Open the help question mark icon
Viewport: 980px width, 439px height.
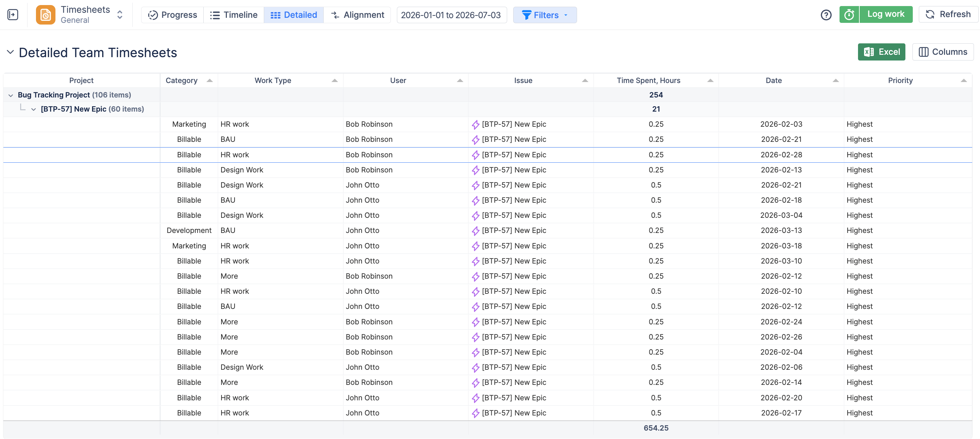pyautogui.click(x=826, y=15)
